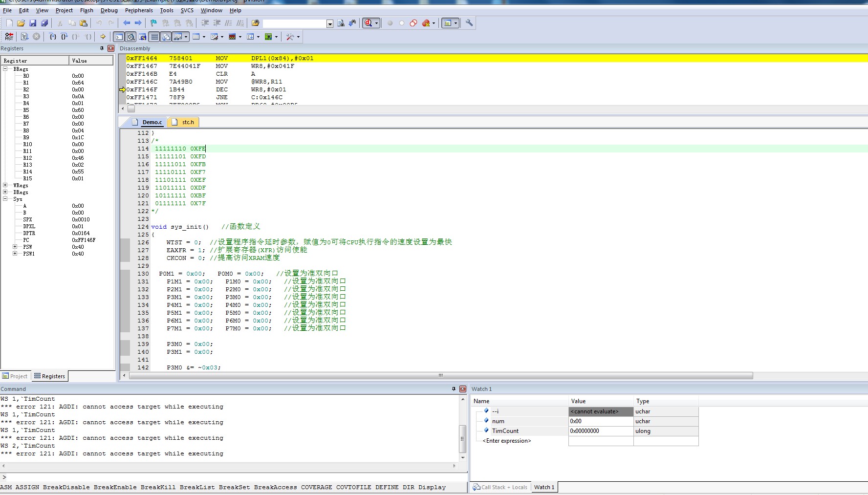Toggle the Command window icon
868x495 pixels.
(x=119, y=37)
